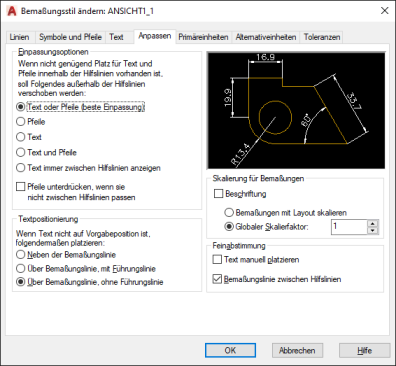The height and width of the screenshot is (366, 396).
Task: Click the dimension preview image
Action: (x=296, y=110)
